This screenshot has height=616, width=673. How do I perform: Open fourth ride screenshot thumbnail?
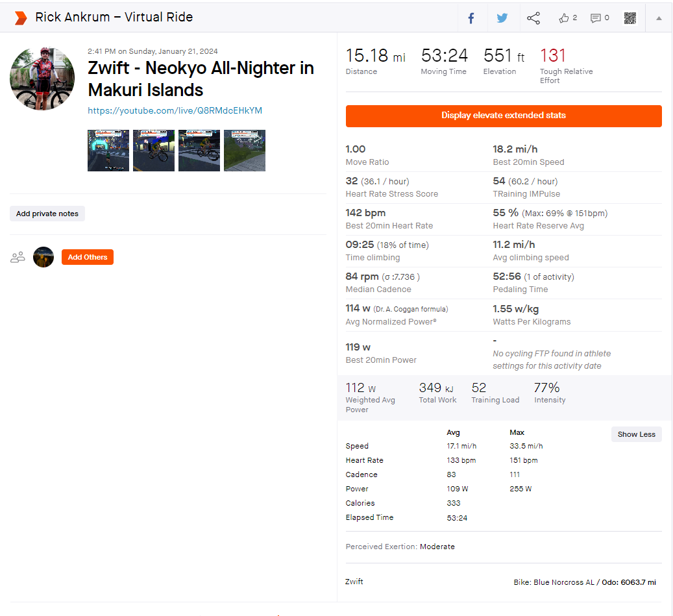(x=245, y=151)
